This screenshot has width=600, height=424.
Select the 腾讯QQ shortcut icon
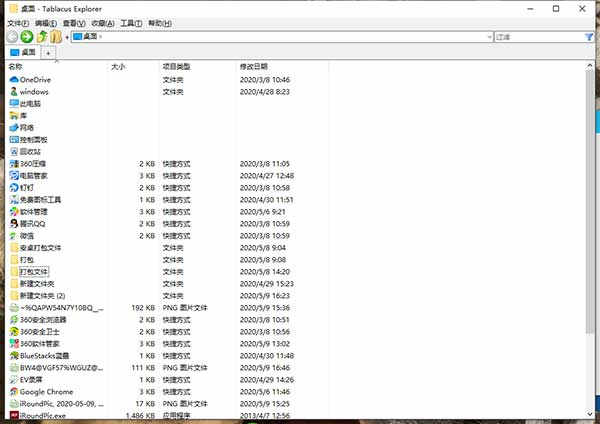tap(13, 223)
